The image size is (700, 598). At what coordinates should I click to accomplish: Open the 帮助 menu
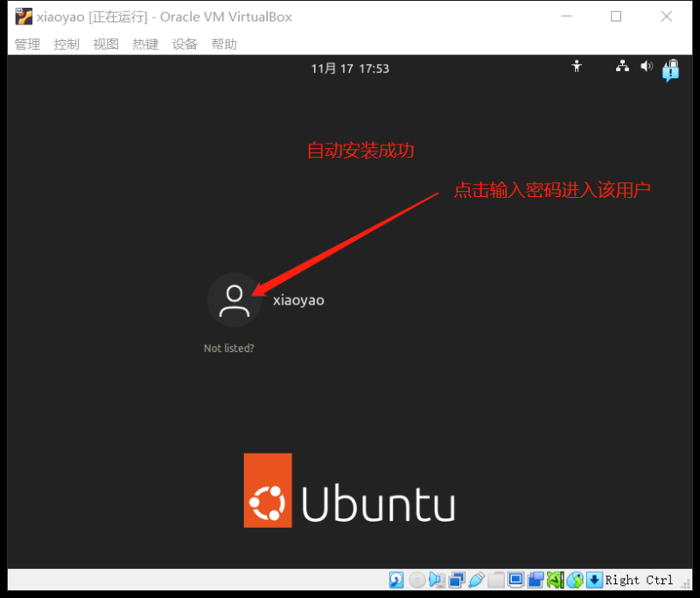click(224, 44)
